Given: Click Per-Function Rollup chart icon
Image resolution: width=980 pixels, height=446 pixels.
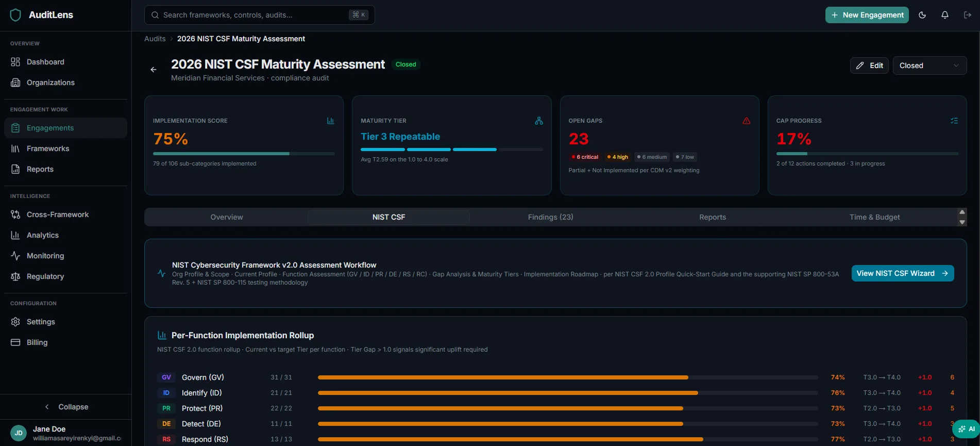Looking at the screenshot, I should pyautogui.click(x=162, y=335).
